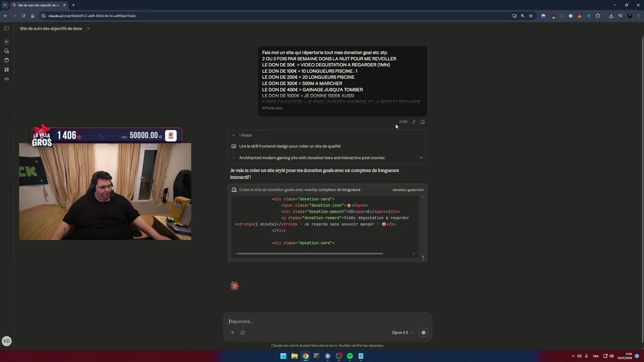Click the Répondre message input field
This screenshot has width=644, height=362.
[x=327, y=321]
